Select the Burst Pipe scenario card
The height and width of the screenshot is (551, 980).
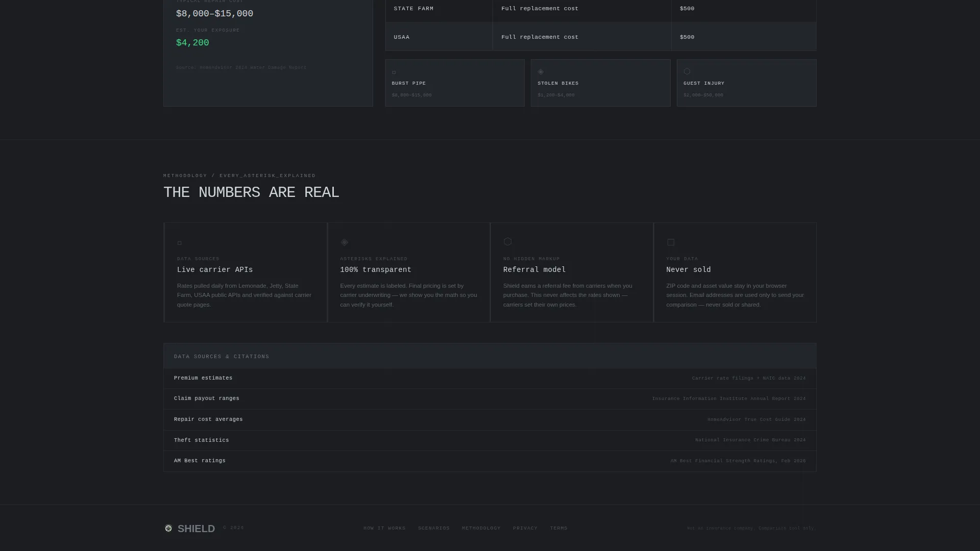click(455, 83)
